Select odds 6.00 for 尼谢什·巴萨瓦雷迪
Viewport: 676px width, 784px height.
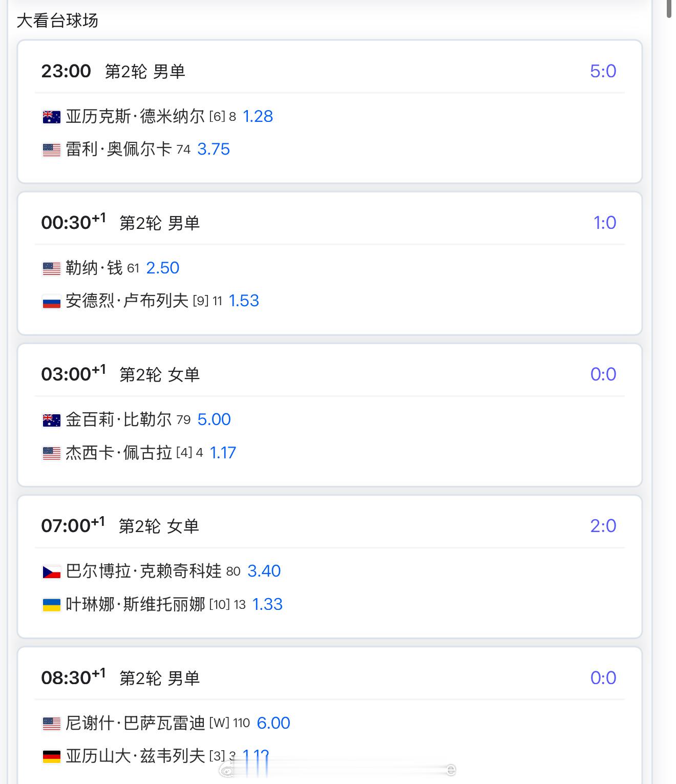click(273, 723)
